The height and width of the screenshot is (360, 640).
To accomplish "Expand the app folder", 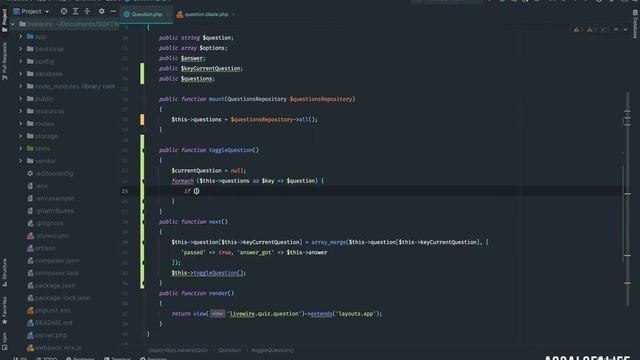I will (x=21, y=37).
